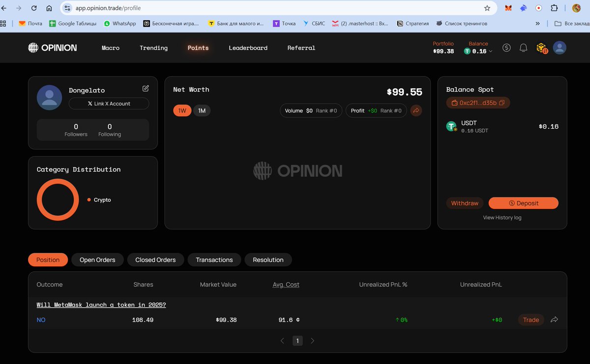Switch to the Resolution tab
590x364 pixels.
click(x=268, y=259)
